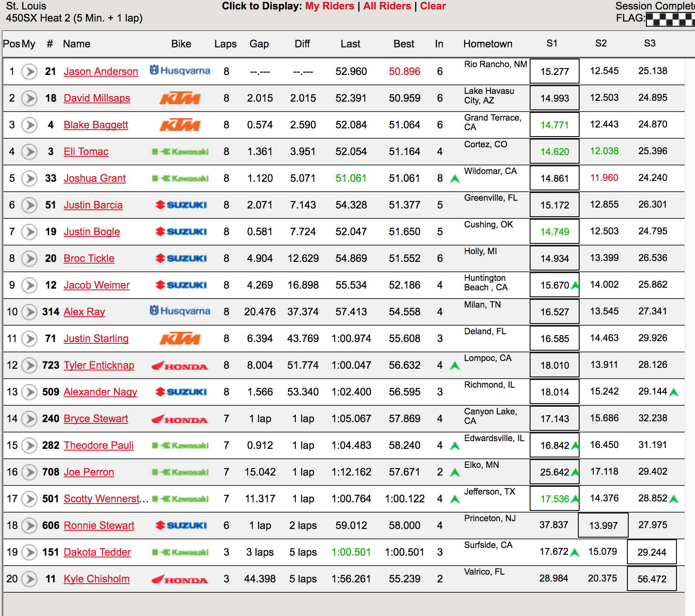
Task: Click the My Riders arrow icon for David Millsaps
Action: coord(29,98)
